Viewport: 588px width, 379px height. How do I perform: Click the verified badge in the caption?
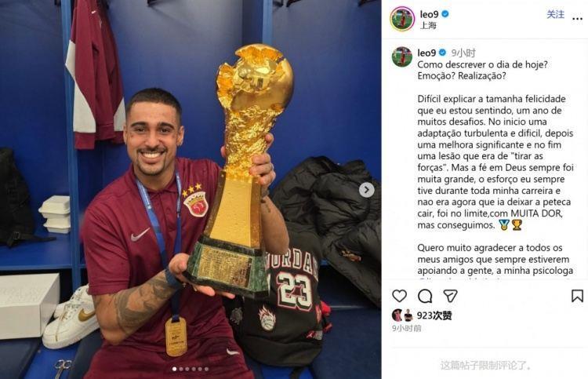pos(442,53)
